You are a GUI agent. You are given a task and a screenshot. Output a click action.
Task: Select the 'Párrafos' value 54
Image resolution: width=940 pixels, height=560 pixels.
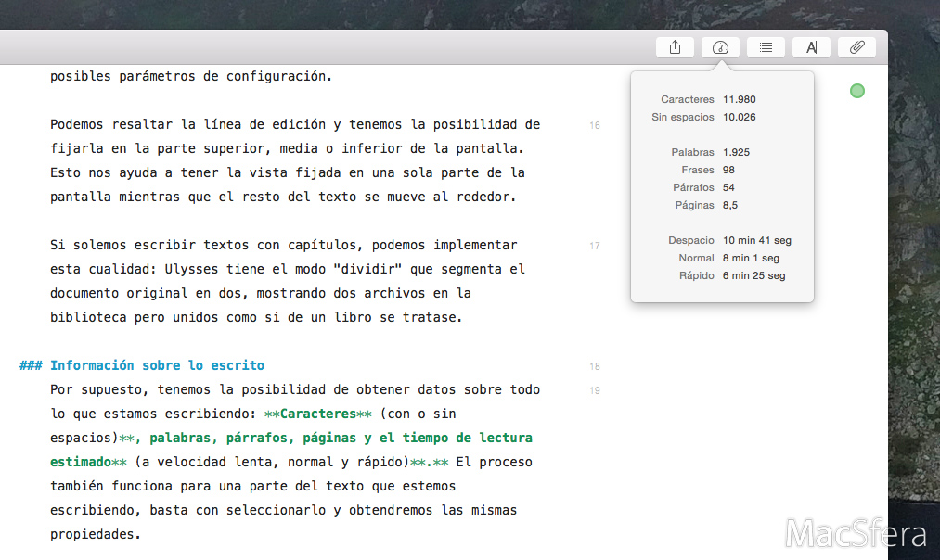pos(728,187)
